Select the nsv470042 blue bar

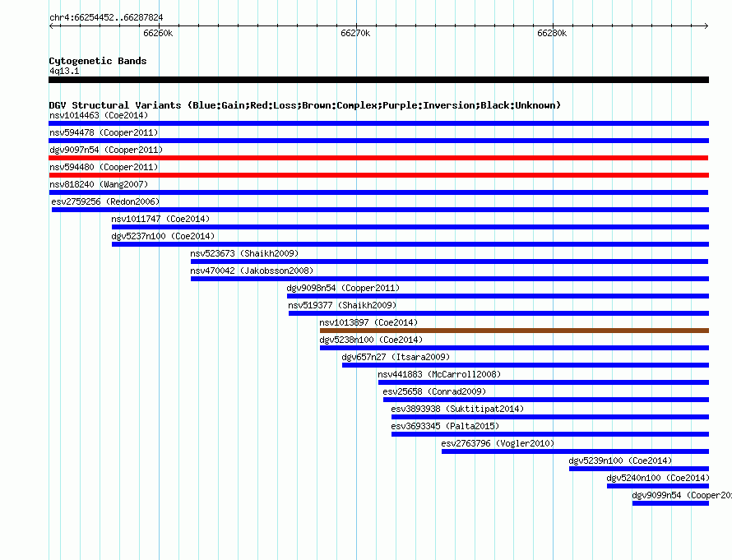click(x=450, y=279)
